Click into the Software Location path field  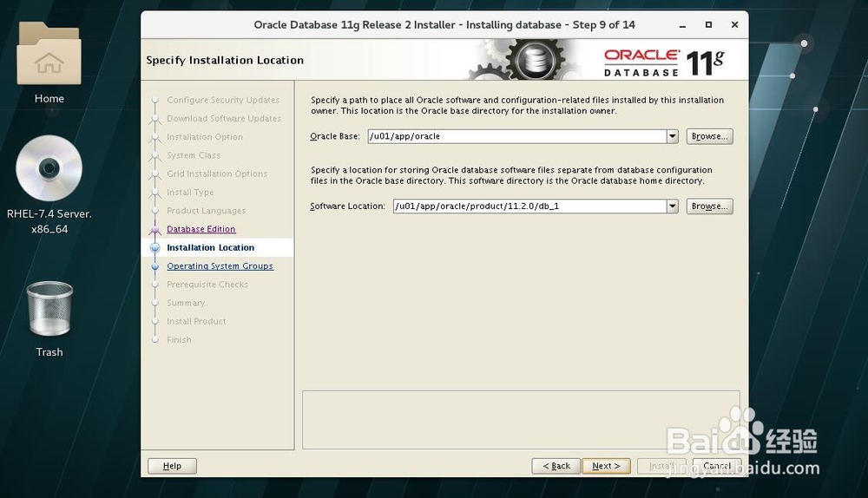coord(529,206)
